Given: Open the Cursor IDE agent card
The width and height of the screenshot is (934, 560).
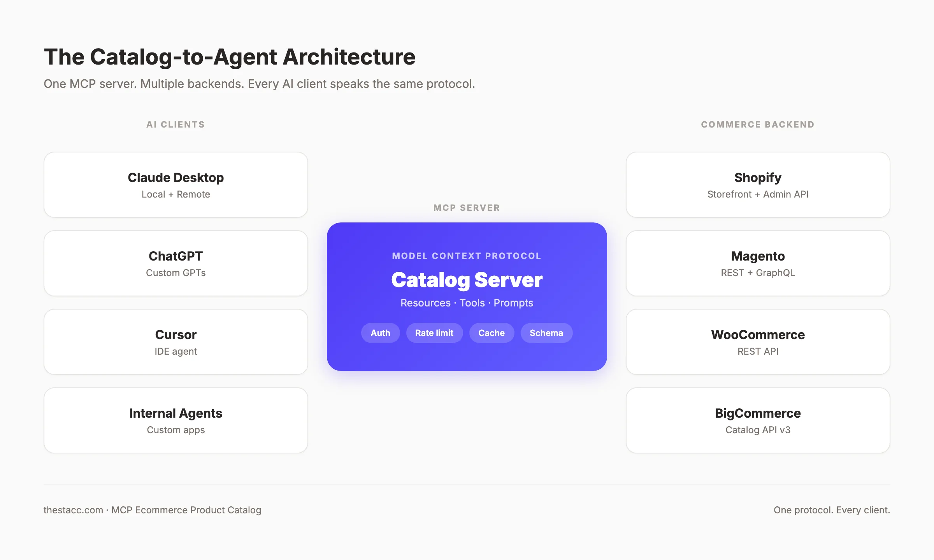Looking at the screenshot, I should pyautogui.click(x=176, y=342).
